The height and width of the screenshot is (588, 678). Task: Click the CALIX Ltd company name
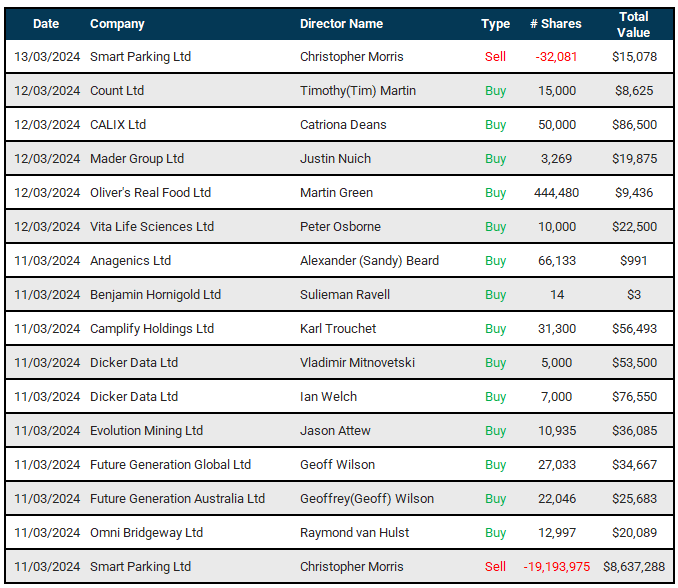pos(118,125)
